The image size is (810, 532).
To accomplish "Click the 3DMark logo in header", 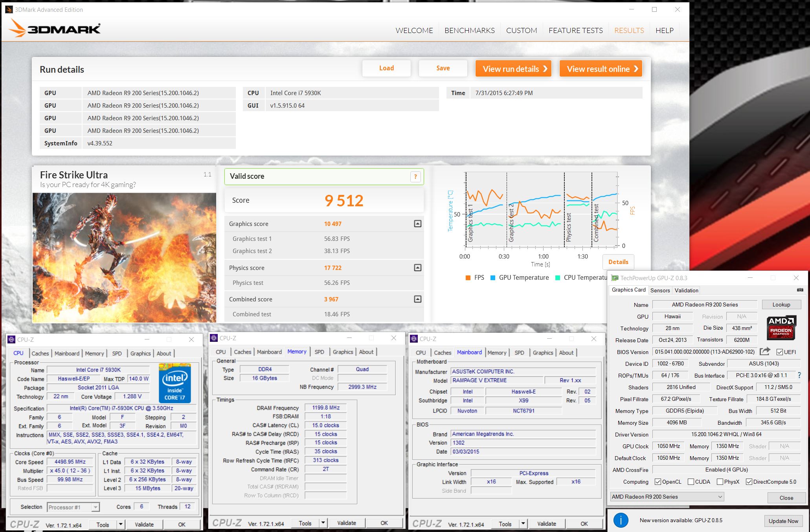I will point(55,28).
